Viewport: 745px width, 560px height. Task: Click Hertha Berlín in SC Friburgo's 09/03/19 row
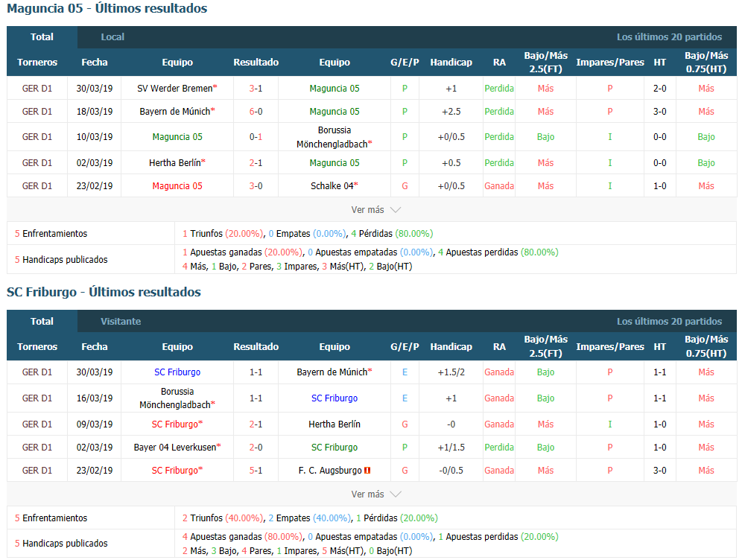pos(335,424)
